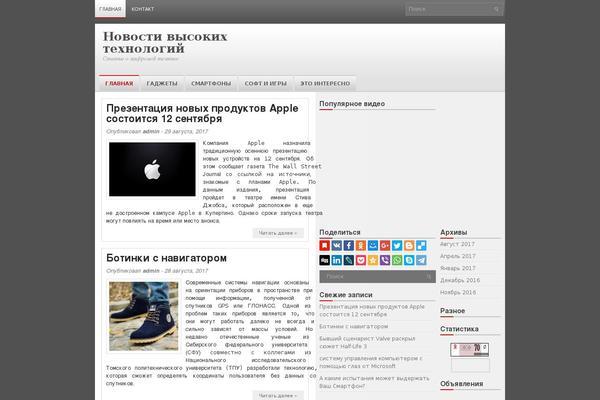The height and width of the screenshot is (400, 600).
Task: Open the Apple logo article thumbnail
Action: coord(152,169)
